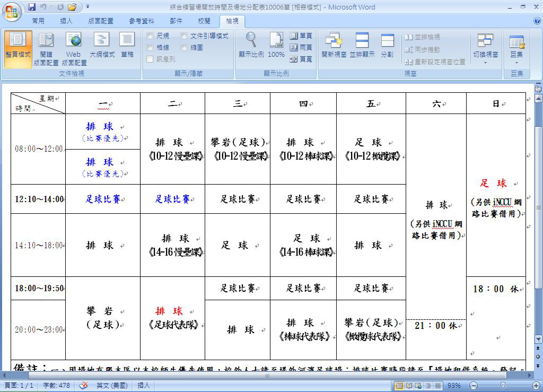Screen dimensions: 543x392
Task: Save the document from the Quick Access Toolbar
Action: click(31, 7)
